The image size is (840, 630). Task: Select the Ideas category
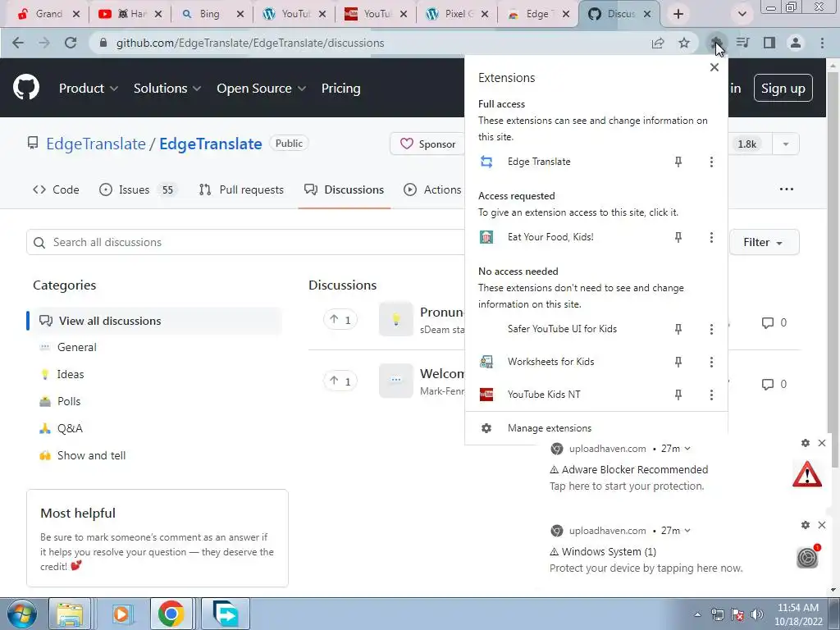click(x=71, y=374)
